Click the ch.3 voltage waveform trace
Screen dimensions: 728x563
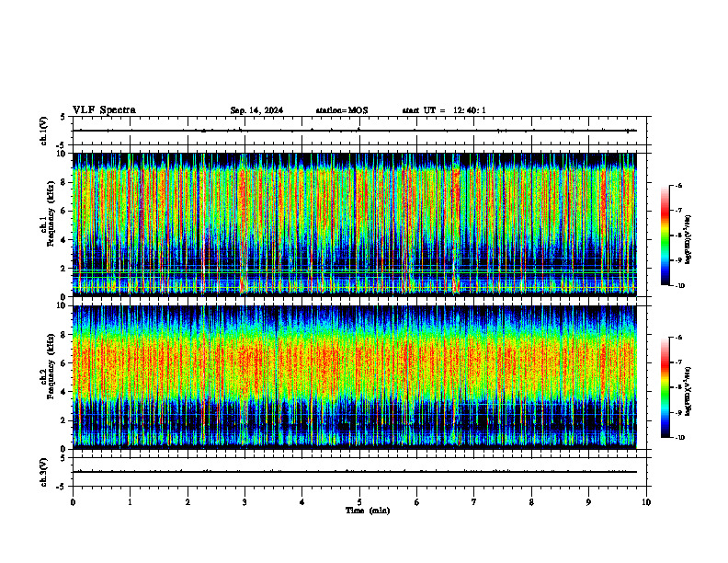tap(355, 472)
